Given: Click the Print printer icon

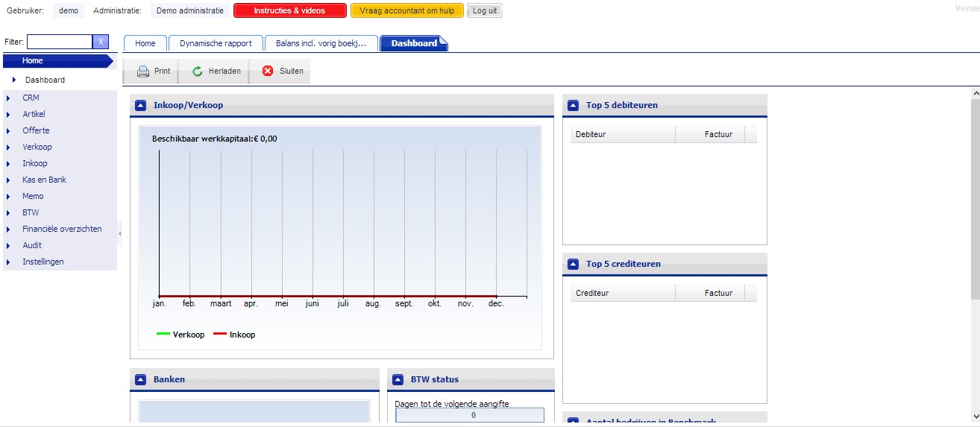Looking at the screenshot, I should coord(142,72).
